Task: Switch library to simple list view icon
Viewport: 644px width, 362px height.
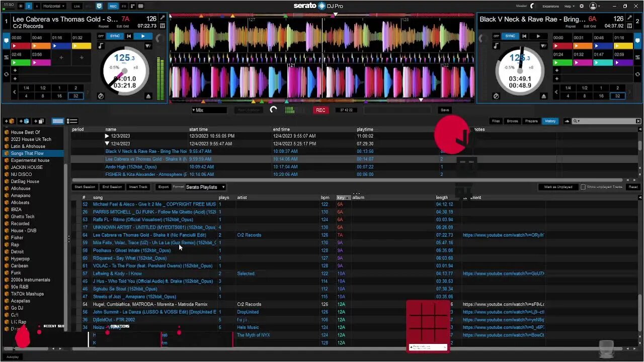Action: tap(58, 121)
